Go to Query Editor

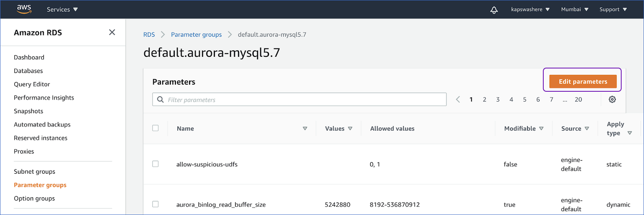tap(32, 84)
